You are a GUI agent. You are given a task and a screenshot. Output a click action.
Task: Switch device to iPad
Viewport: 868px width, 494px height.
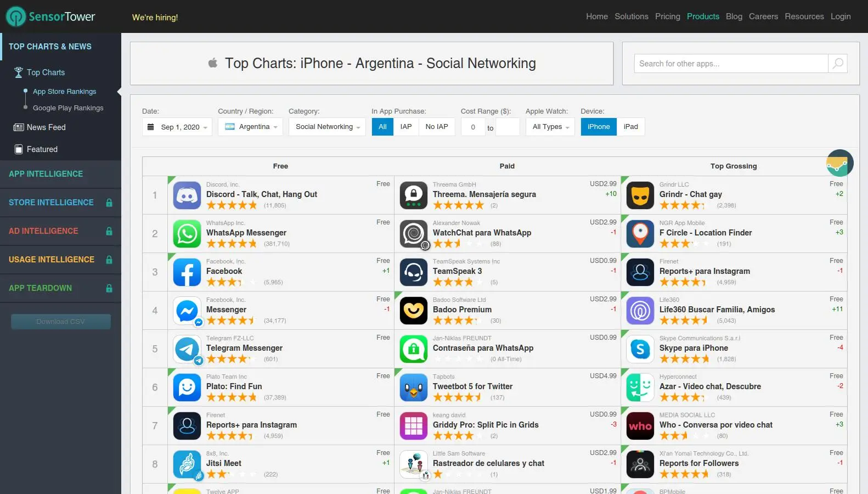[x=631, y=127]
